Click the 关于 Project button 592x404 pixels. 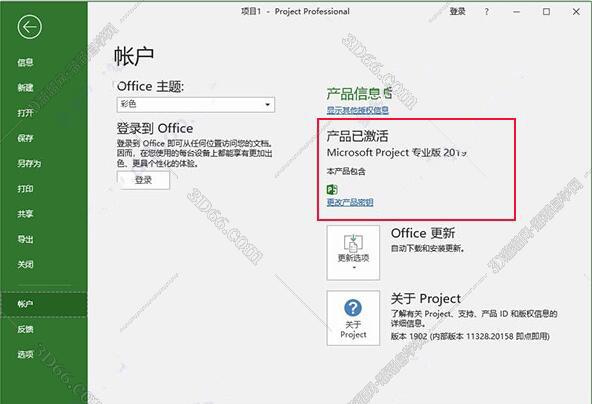click(x=353, y=318)
